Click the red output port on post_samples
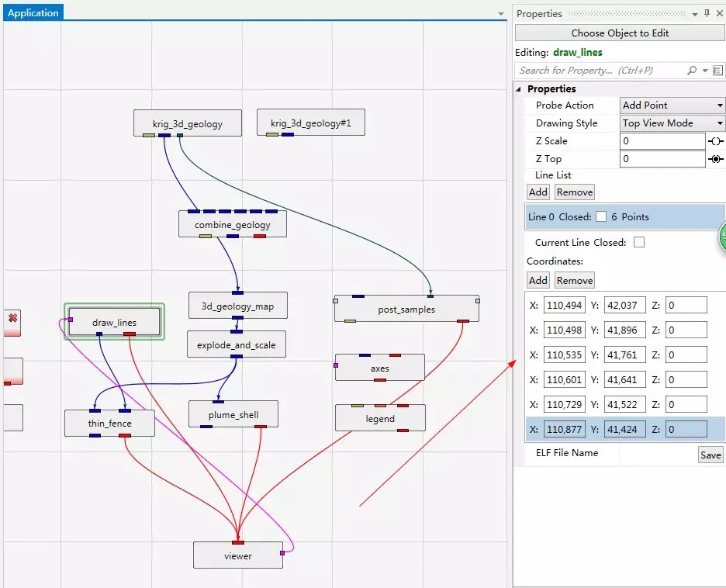726x588 pixels. pyautogui.click(x=463, y=321)
